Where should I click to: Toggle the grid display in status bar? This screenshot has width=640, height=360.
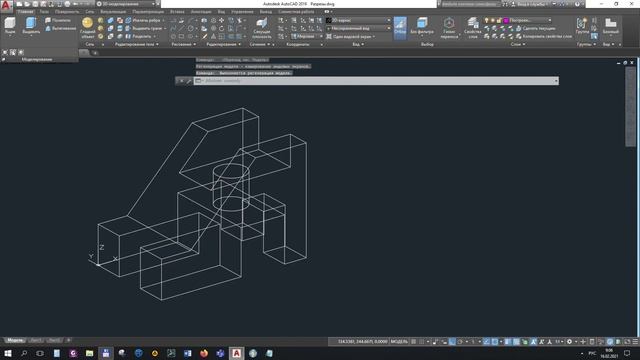click(413, 342)
